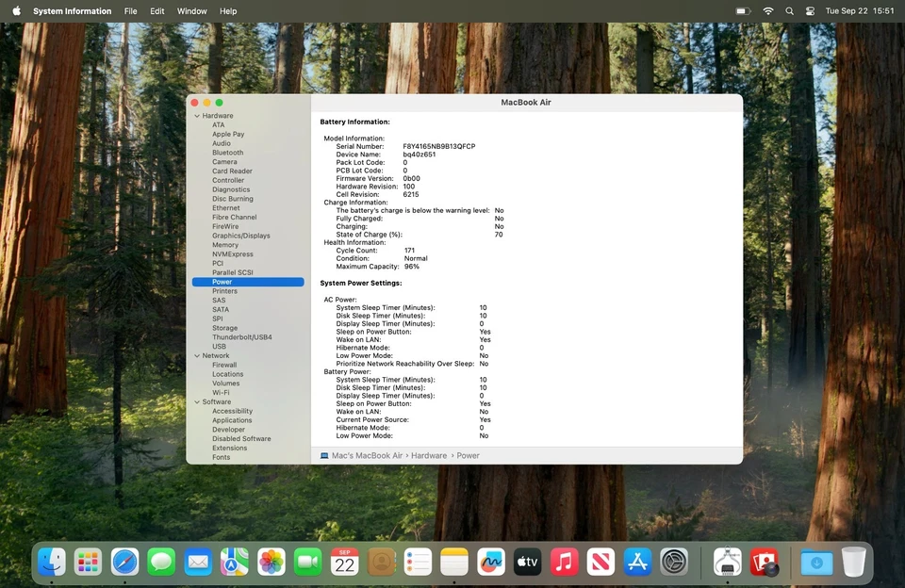Screen dimensions: 905x588
Task: Open Contacts app in the Dock
Action: click(x=381, y=562)
